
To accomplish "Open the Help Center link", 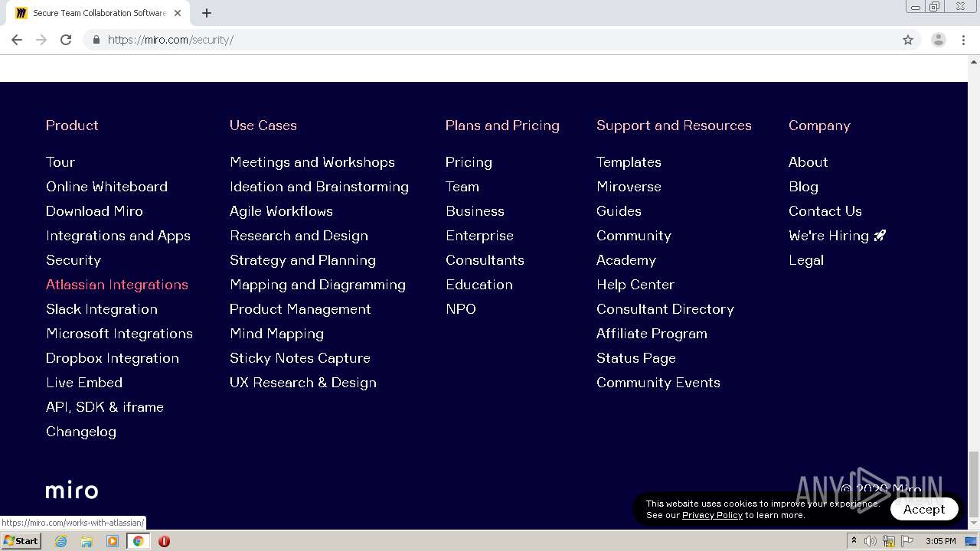I will click(635, 285).
